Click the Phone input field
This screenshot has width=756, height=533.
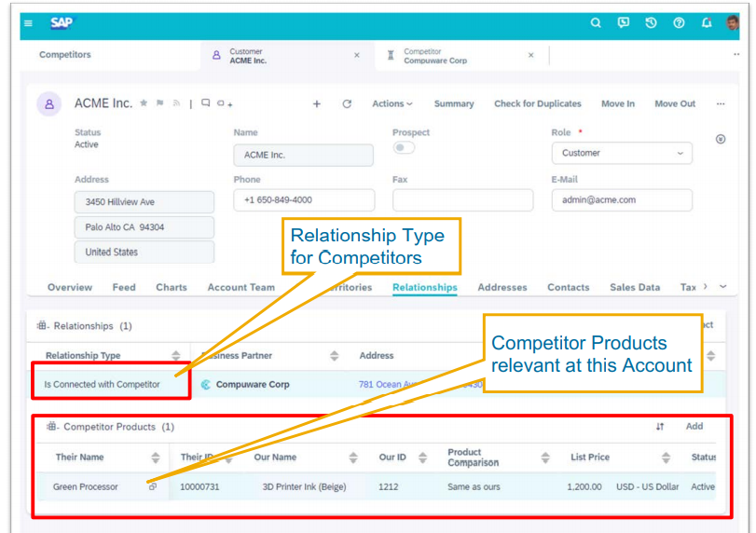pyautogui.click(x=304, y=200)
